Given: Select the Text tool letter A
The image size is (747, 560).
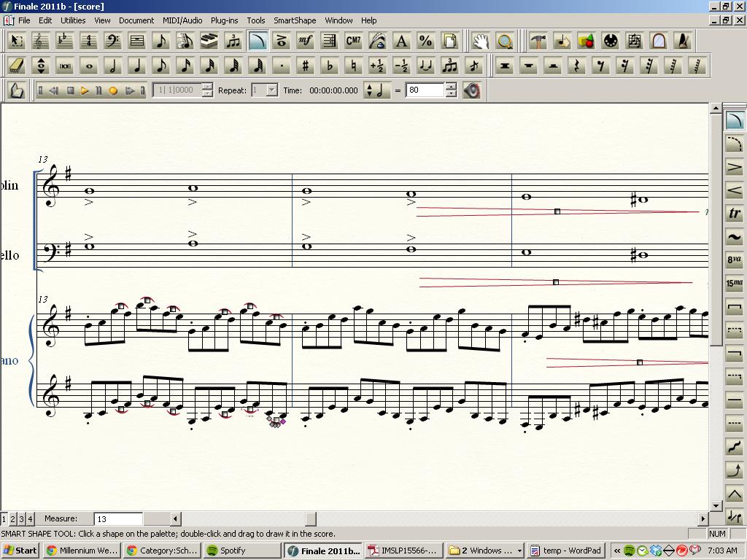Looking at the screenshot, I should tap(402, 41).
